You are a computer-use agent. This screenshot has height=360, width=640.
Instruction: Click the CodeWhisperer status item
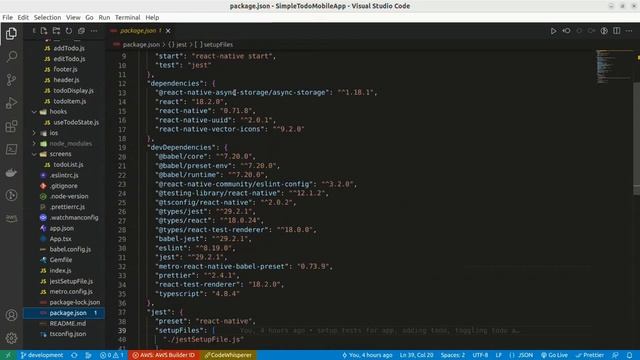228,355
